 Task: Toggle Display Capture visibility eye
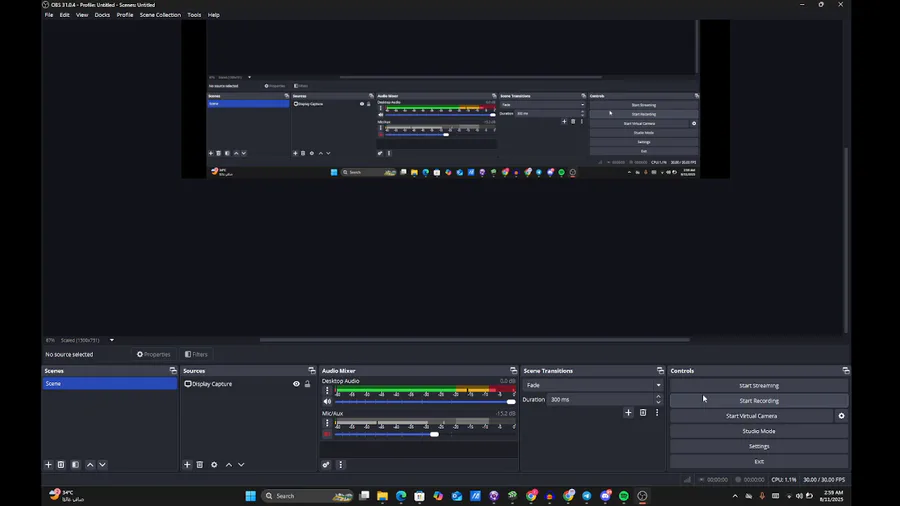point(296,384)
